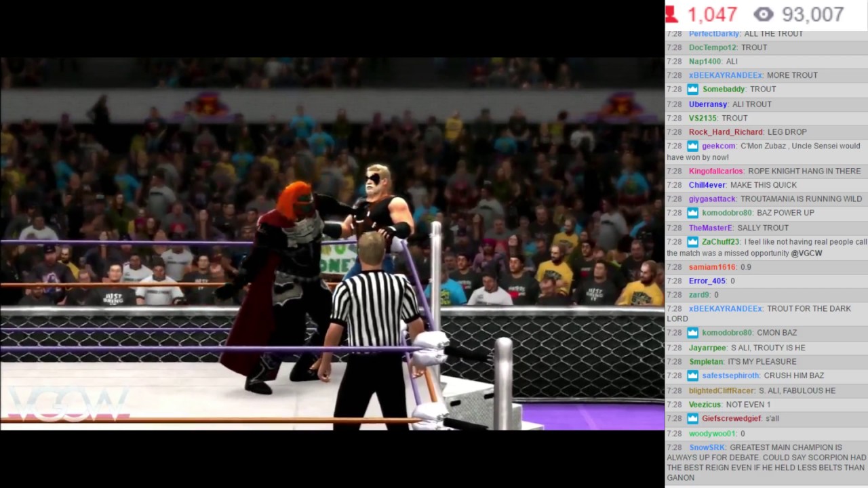Click the Giefscrewedgief username

coord(732,419)
